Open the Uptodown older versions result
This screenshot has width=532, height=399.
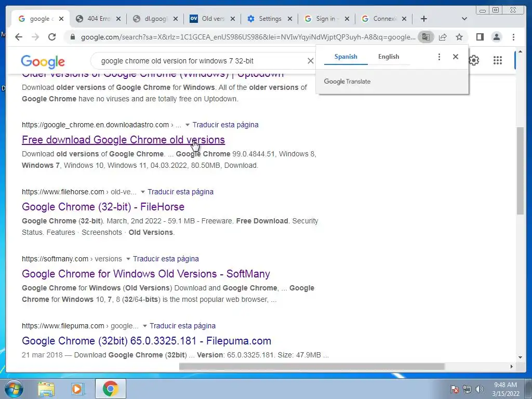click(153, 76)
